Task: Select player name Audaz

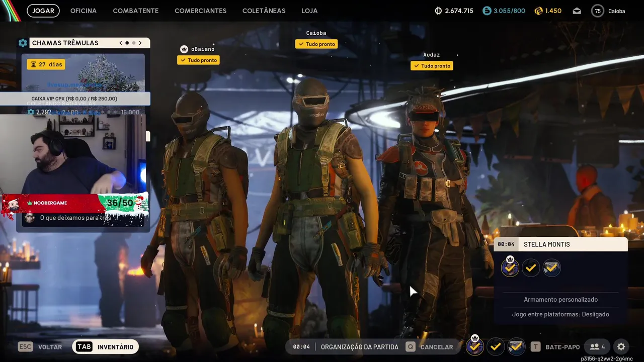Action: 432,55
